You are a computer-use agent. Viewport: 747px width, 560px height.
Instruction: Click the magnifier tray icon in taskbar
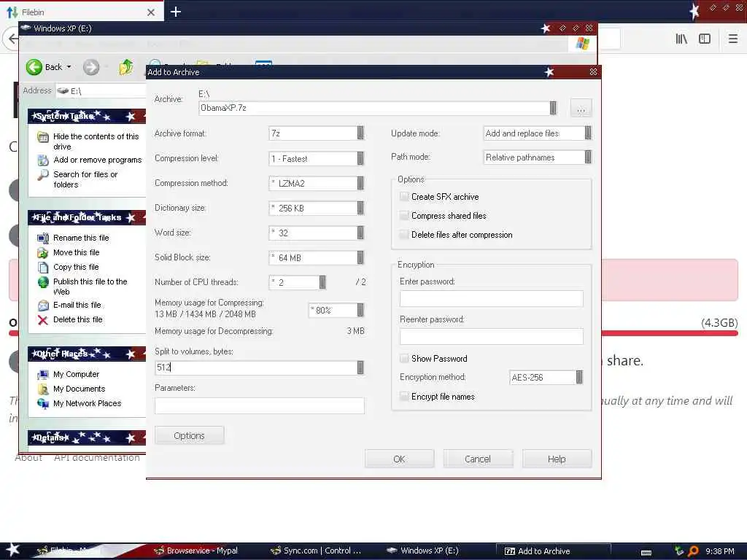[x=694, y=551]
